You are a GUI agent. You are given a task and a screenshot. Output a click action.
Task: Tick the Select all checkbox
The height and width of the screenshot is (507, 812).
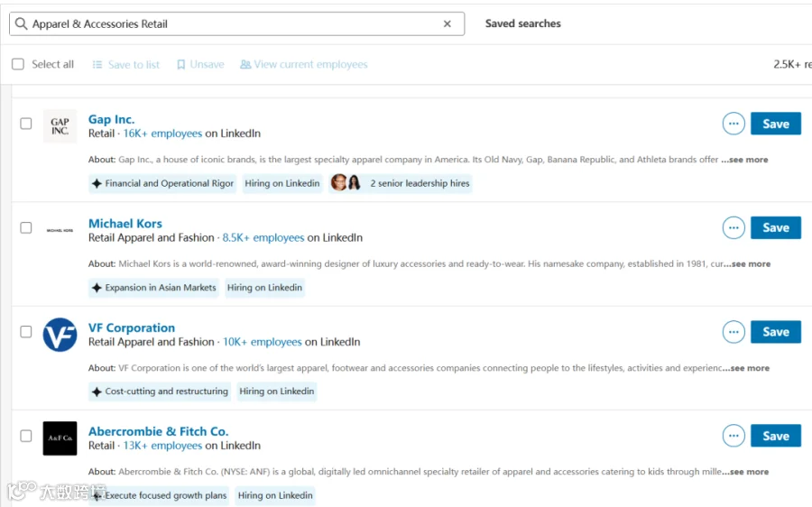click(18, 64)
